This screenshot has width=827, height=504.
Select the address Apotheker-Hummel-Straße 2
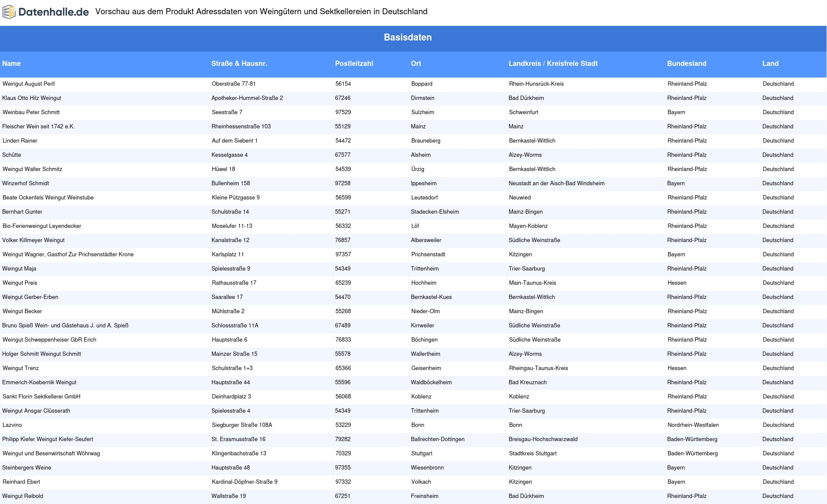click(x=247, y=98)
